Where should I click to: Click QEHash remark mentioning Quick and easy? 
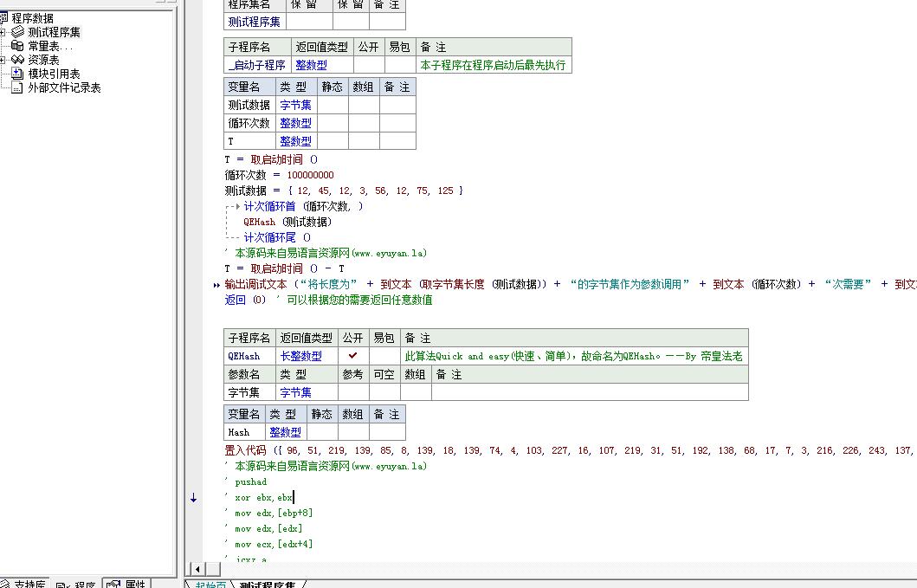573,356
